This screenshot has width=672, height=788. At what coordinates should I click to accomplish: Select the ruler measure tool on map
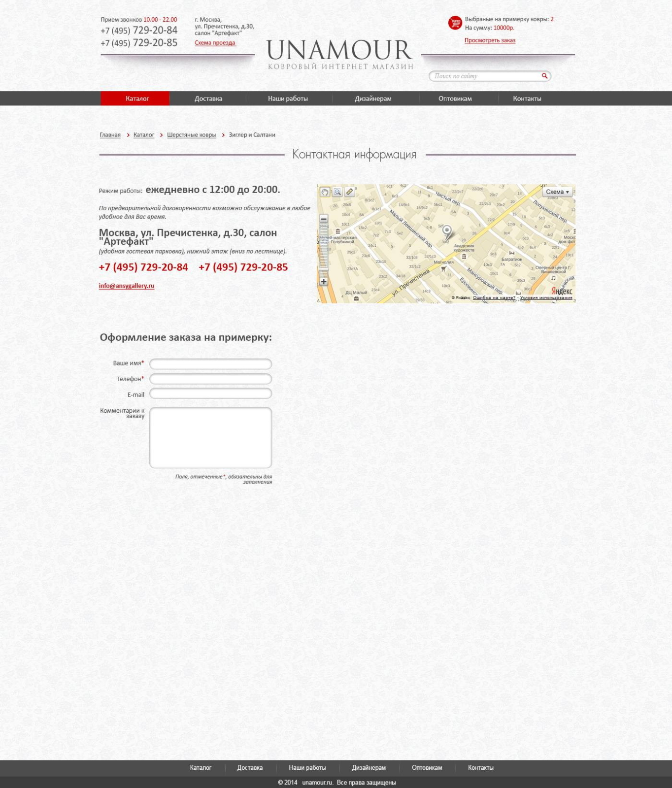(349, 192)
